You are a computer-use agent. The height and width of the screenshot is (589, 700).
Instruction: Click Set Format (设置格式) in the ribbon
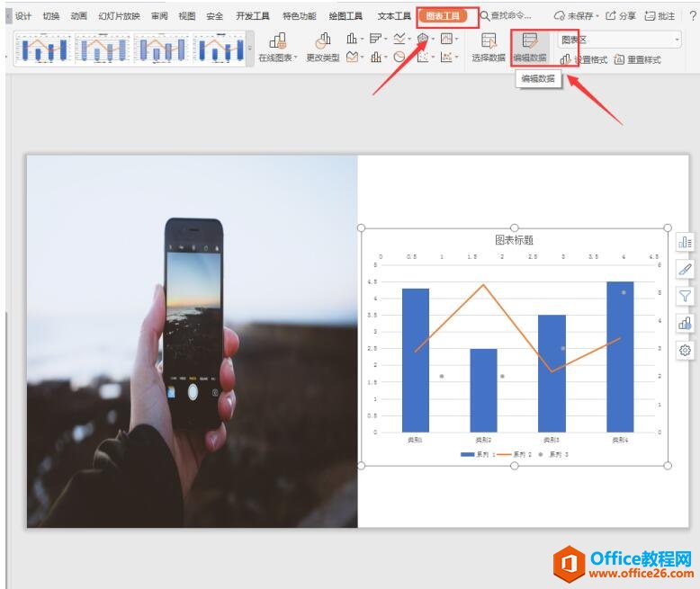click(x=583, y=59)
